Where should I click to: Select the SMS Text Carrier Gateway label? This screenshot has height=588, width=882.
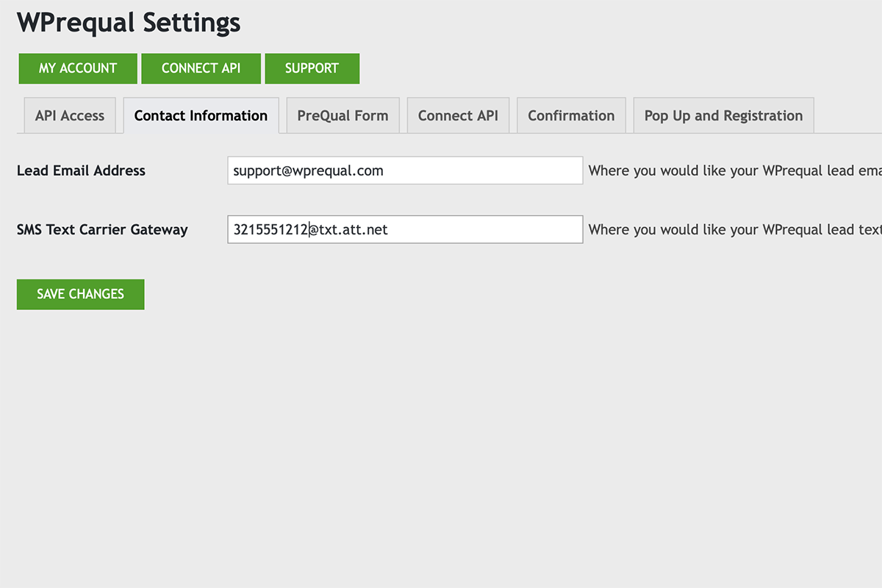(x=102, y=229)
